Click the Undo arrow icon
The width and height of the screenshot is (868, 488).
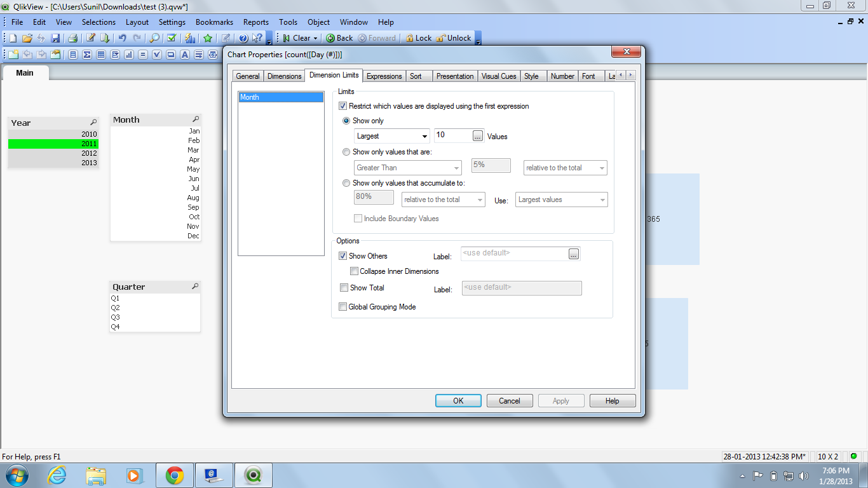coord(122,38)
